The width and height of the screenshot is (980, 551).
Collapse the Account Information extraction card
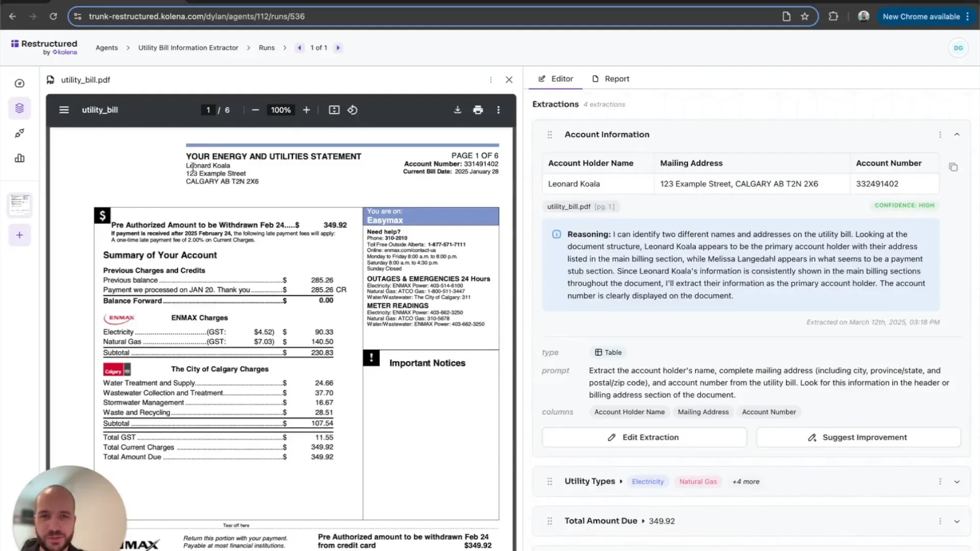click(957, 134)
